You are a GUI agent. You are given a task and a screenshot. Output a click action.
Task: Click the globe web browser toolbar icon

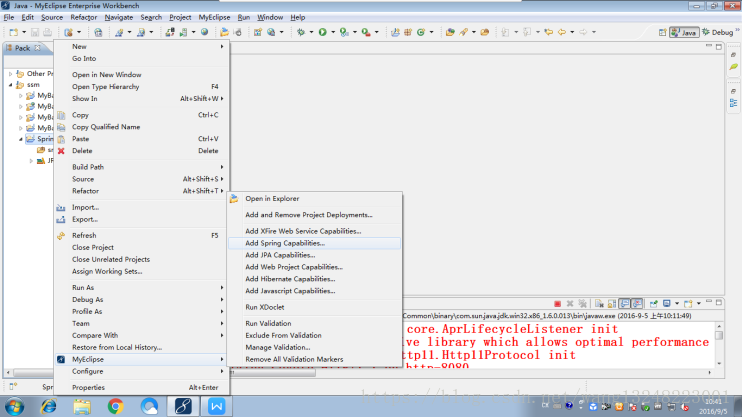[x=204, y=32]
